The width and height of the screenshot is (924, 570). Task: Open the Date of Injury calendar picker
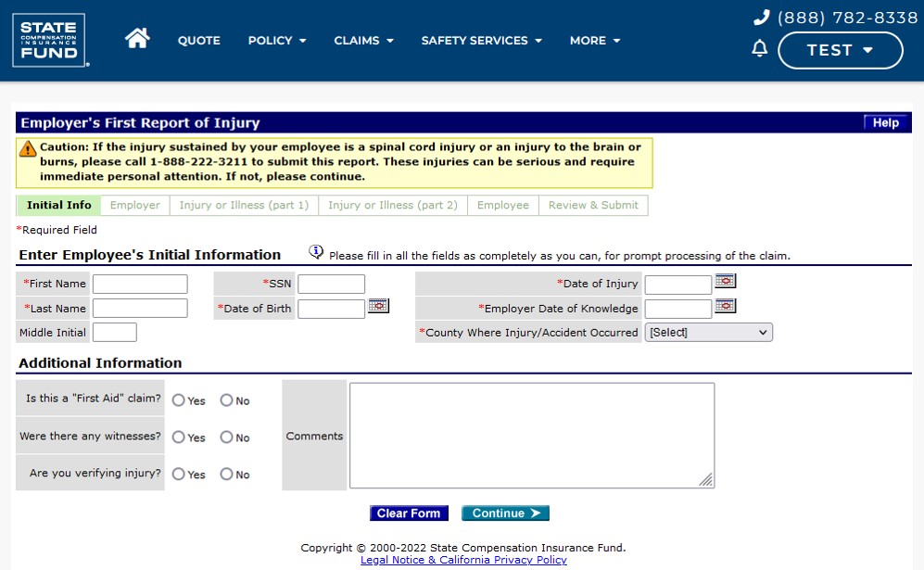pyautogui.click(x=725, y=281)
